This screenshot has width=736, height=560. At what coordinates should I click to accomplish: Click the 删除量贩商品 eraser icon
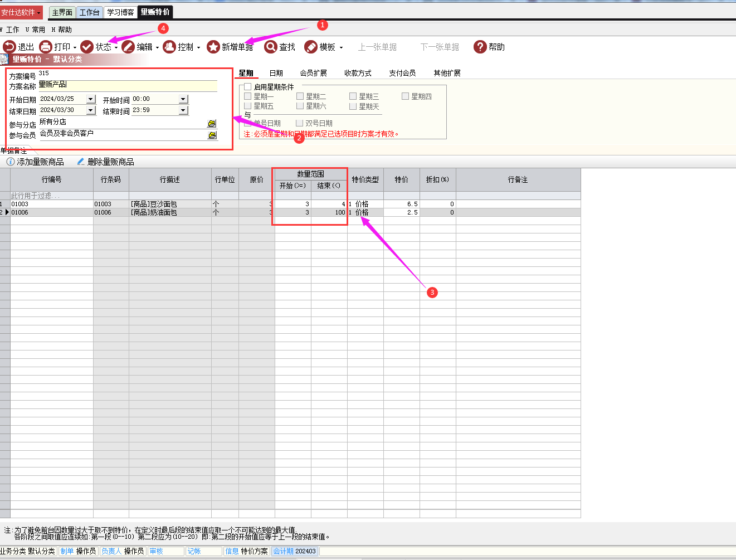coord(81,162)
